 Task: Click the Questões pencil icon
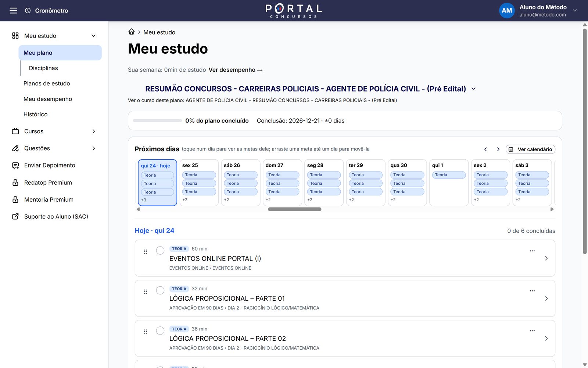[x=15, y=148]
